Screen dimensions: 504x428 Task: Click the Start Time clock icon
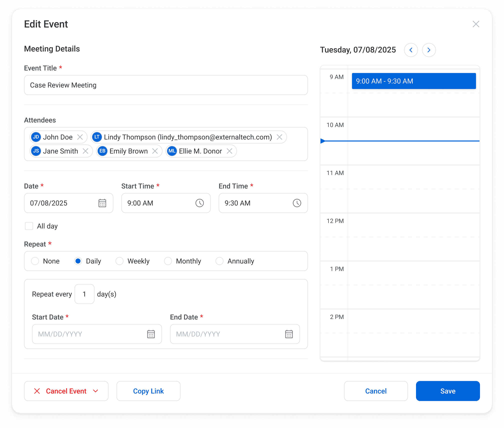199,203
